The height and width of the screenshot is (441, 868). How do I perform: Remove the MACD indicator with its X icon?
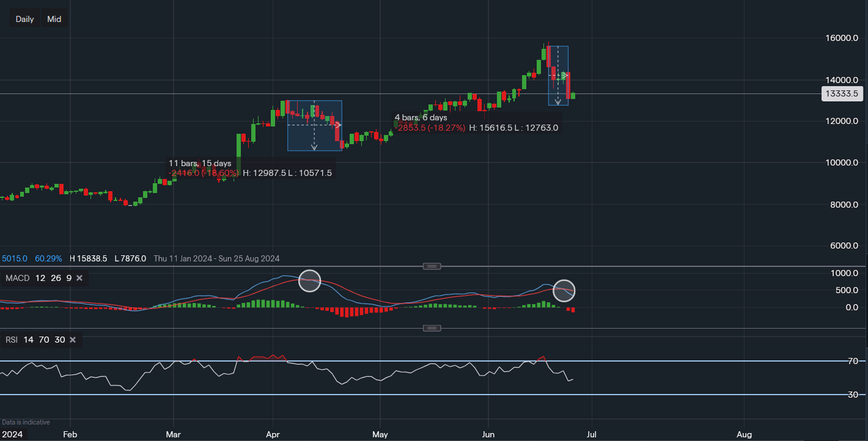pyautogui.click(x=79, y=278)
